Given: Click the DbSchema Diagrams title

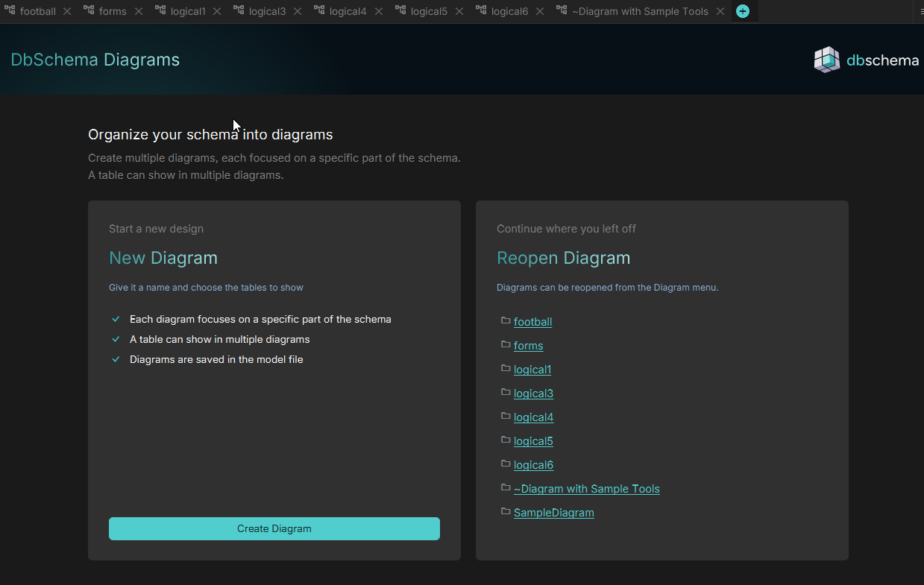Looking at the screenshot, I should [x=95, y=60].
